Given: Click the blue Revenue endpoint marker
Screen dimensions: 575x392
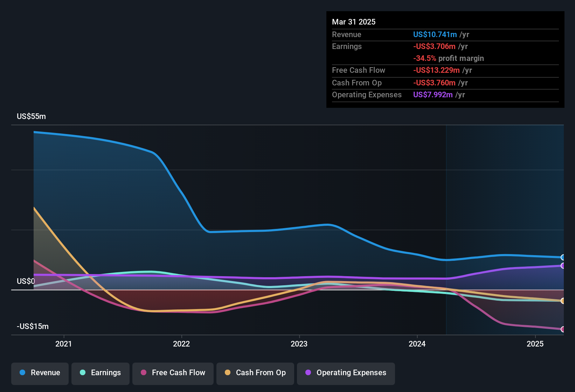Looking at the screenshot, I should point(563,258).
